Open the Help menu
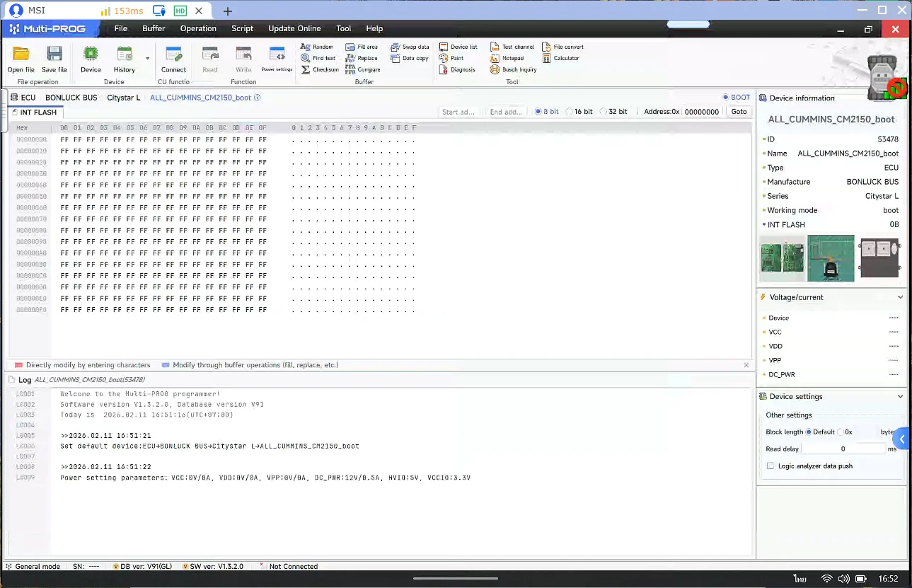Viewport: 912px width, 588px height. pyautogui.click(x=374, y=28)
